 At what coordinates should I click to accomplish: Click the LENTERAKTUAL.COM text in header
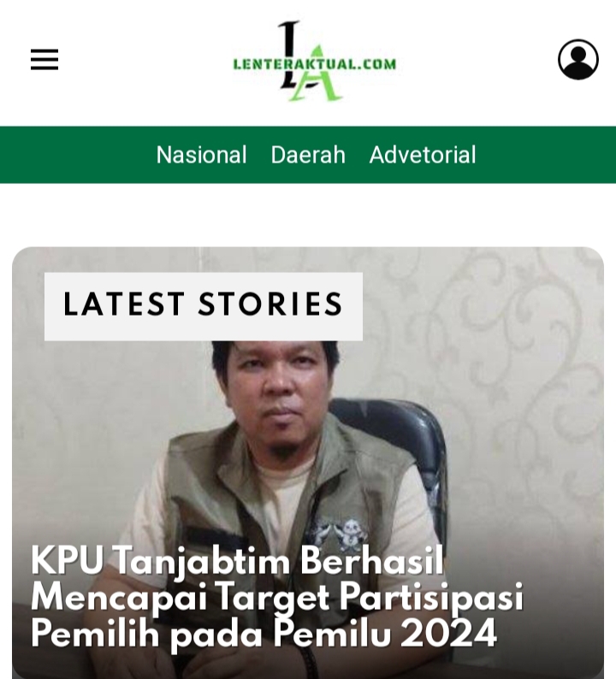[315, 64]
